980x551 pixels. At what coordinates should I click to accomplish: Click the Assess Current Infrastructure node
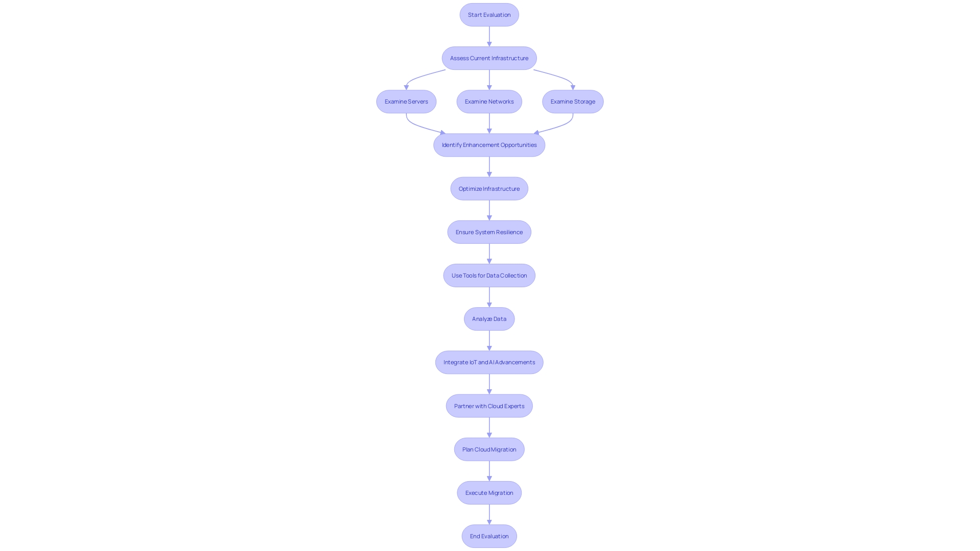click(489, 58)
